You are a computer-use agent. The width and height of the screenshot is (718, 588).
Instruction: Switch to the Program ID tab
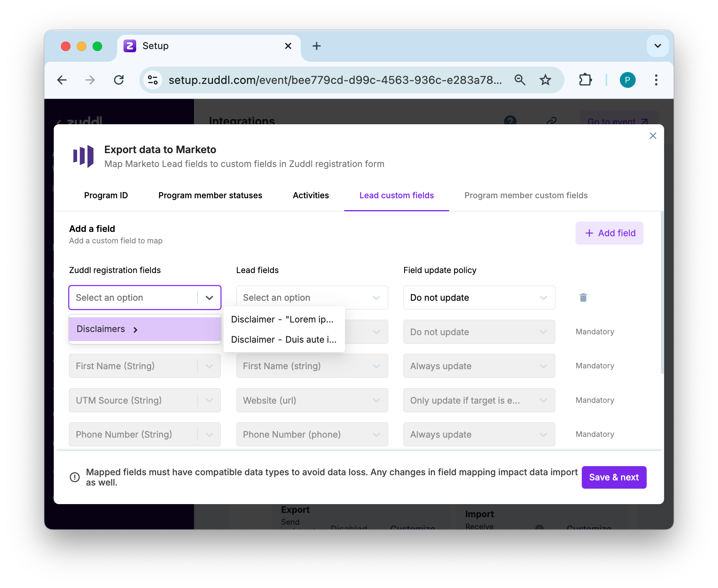click(106, 195)
